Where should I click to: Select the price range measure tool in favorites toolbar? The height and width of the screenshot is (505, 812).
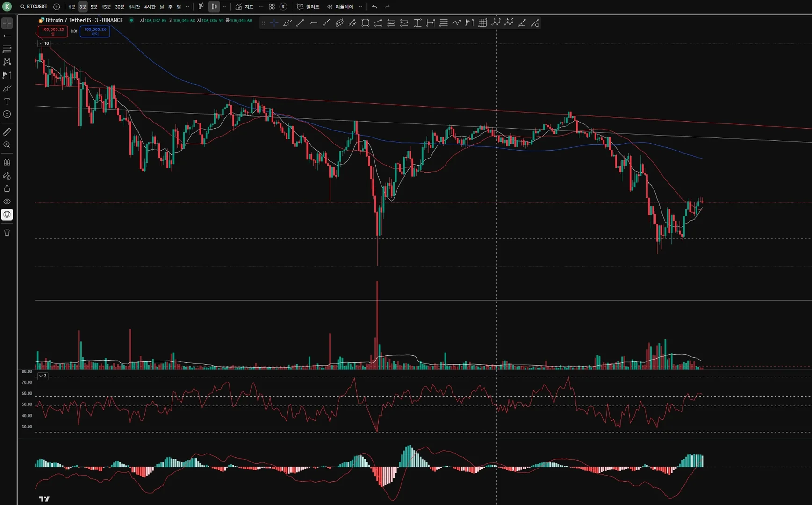(x=418, y=22)
